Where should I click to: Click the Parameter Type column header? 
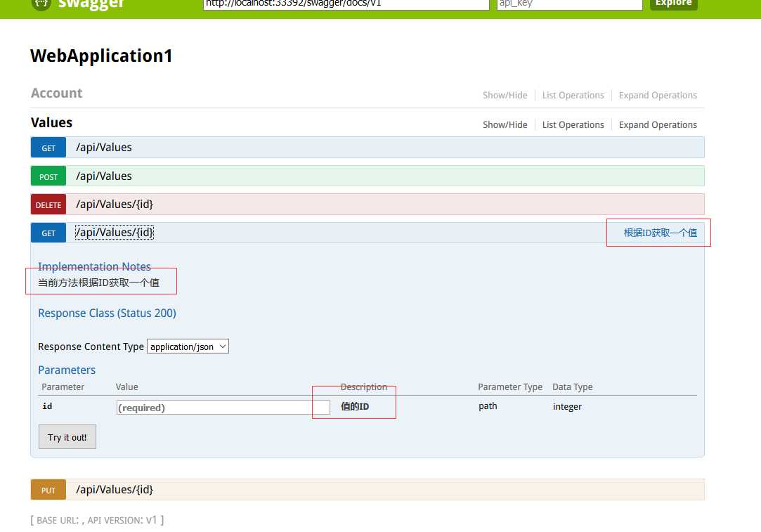(x=510, y=387)
